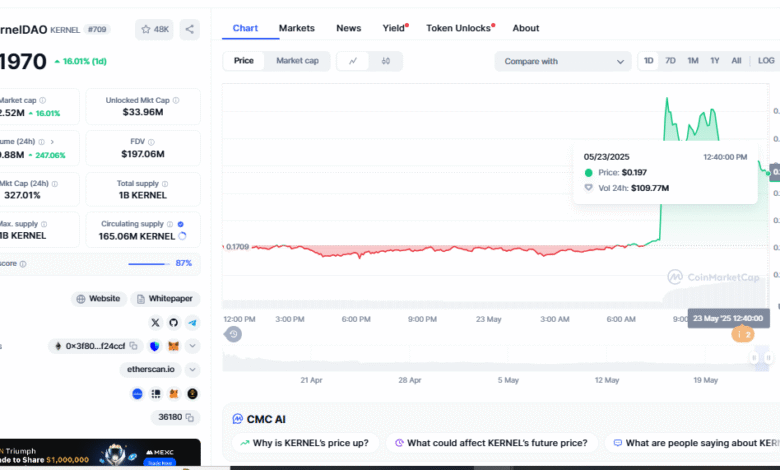Image resolution: width=780 pixels, height=470 pixels.
Task: Set chart range to 1Y
Action: pos(715,61)
